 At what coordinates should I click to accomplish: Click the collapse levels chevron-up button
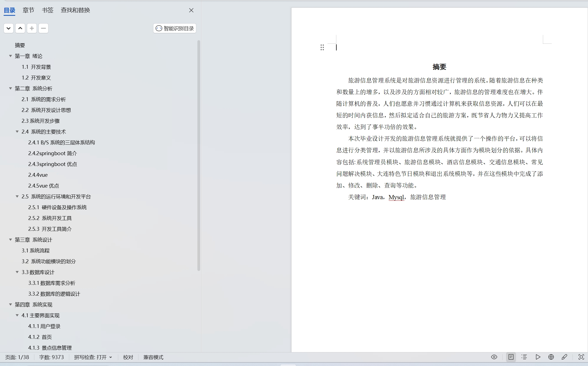[x=20, y=28]
